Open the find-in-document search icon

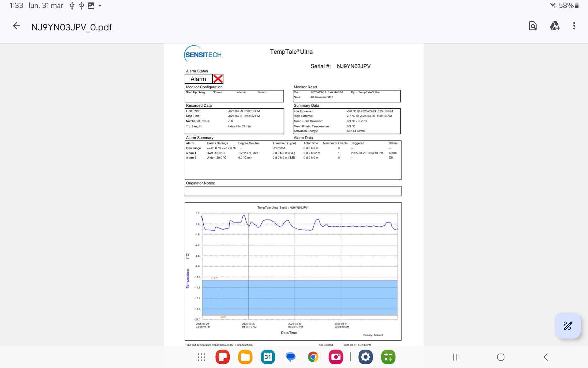click(x=533, y=26)
